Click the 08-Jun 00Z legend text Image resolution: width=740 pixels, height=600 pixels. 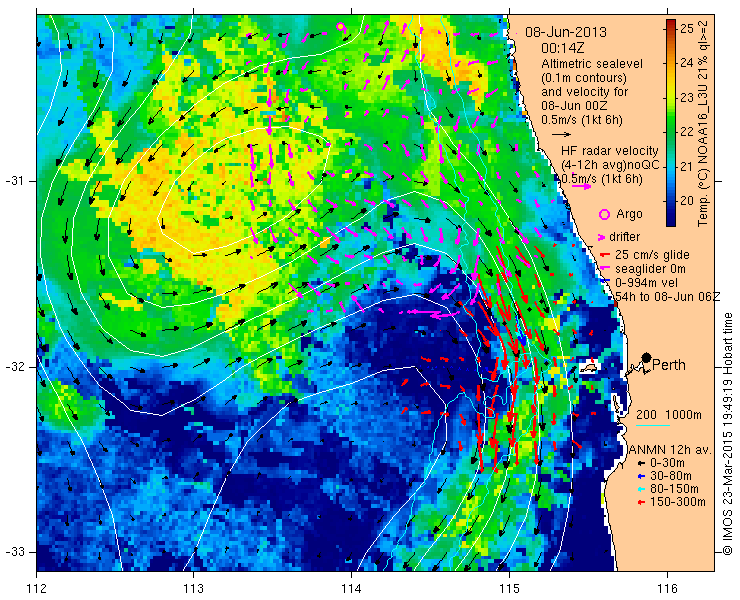(575, 105)
